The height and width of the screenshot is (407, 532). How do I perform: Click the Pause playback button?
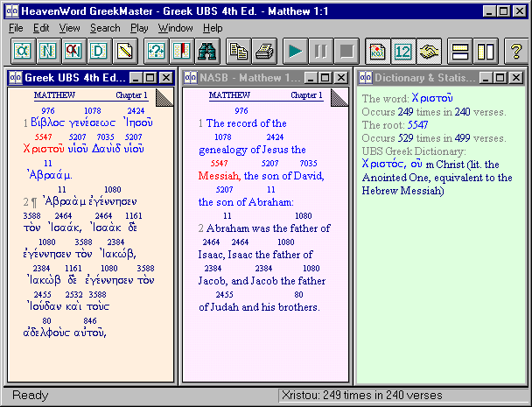tap(321, 52)
